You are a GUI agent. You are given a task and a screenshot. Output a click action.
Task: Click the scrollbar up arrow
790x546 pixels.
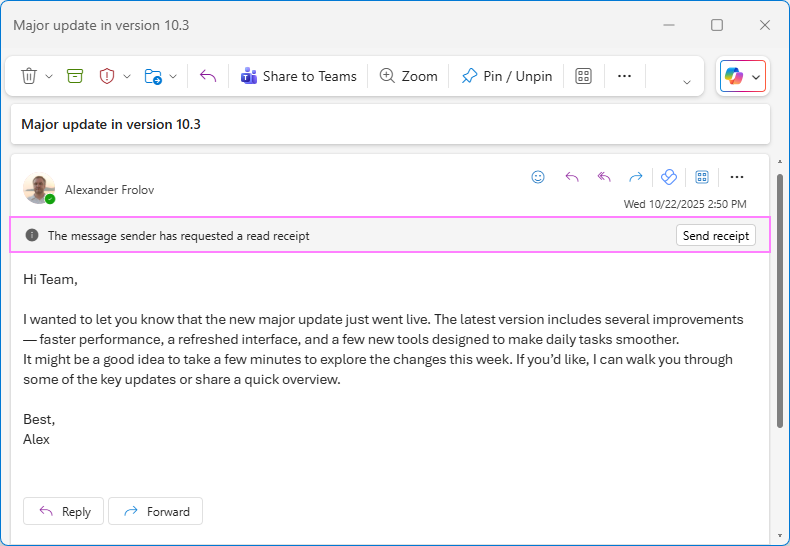coord(780,162)
